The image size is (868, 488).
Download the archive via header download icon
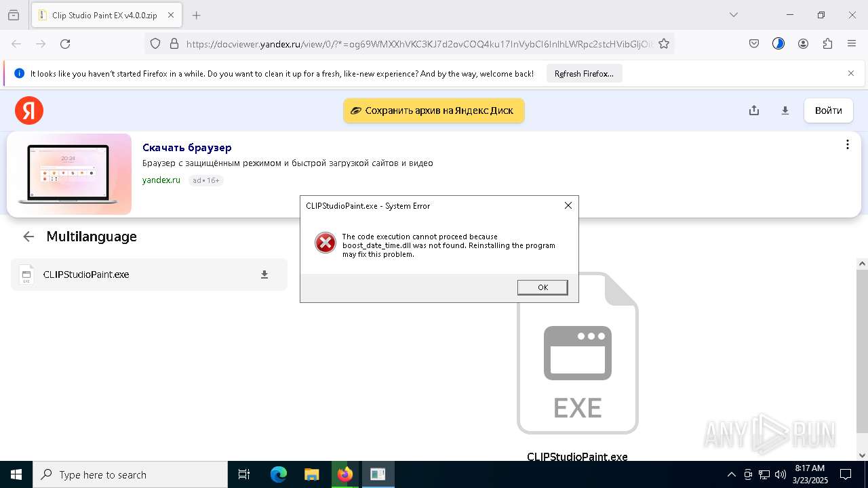pyautogui.click(x=785, y=110)
